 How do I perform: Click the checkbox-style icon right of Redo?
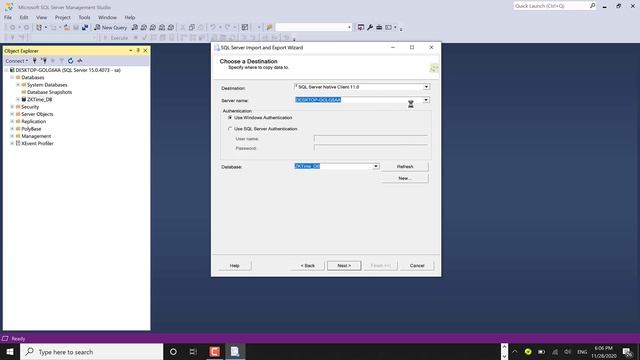(244, 27)
